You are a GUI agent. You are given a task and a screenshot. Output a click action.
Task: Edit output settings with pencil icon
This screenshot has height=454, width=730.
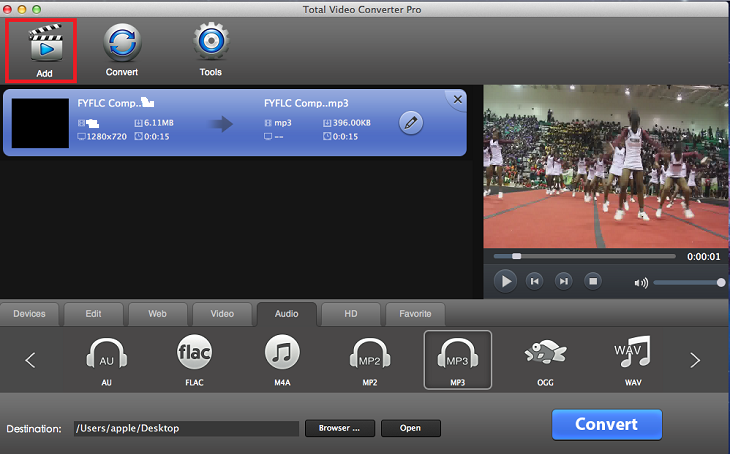(411, 123)
